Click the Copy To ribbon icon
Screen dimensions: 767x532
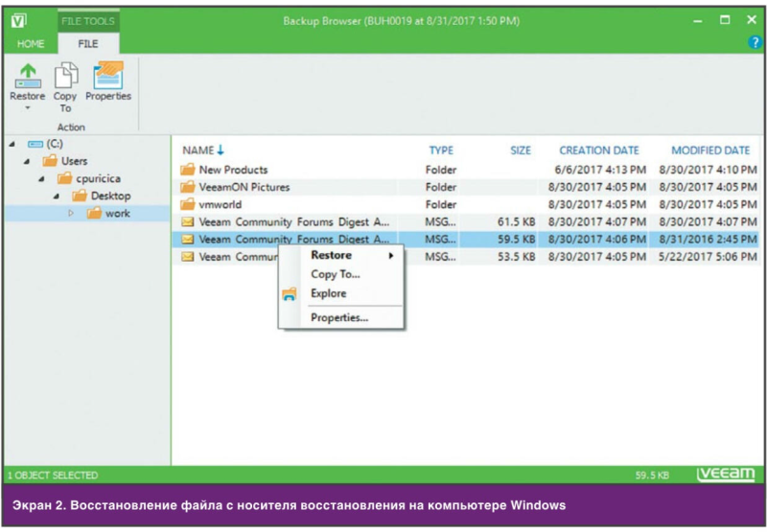(x=65, y=76)
